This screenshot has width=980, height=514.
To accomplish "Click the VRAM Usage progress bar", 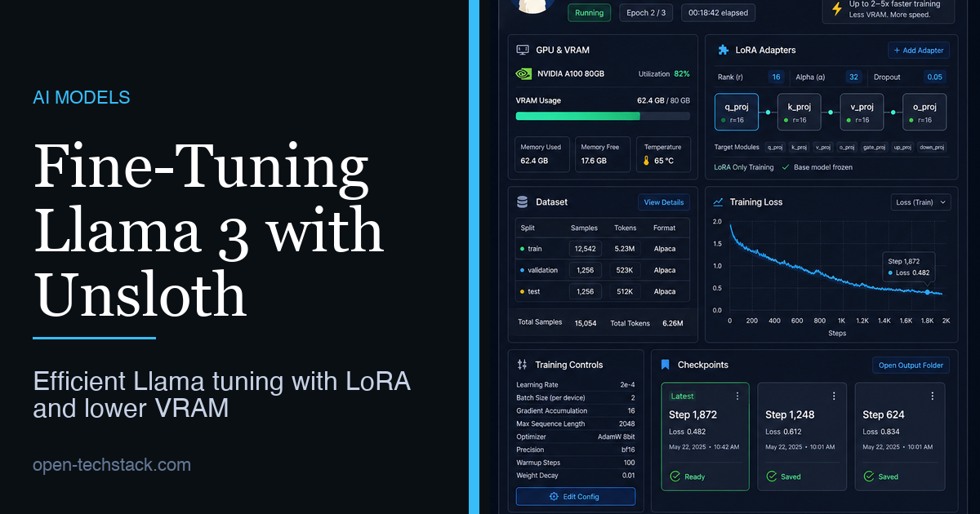I will coord(603,117).
